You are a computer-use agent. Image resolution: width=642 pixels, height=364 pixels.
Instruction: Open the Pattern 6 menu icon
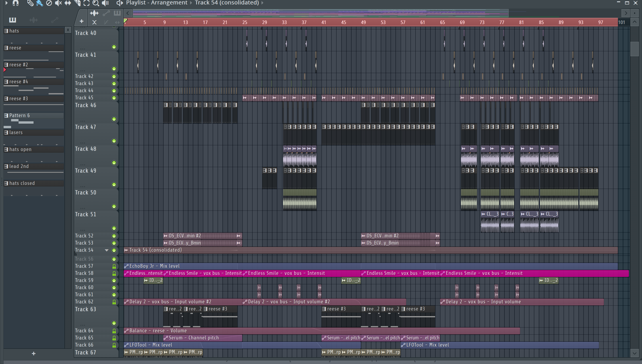coord(6,115)
